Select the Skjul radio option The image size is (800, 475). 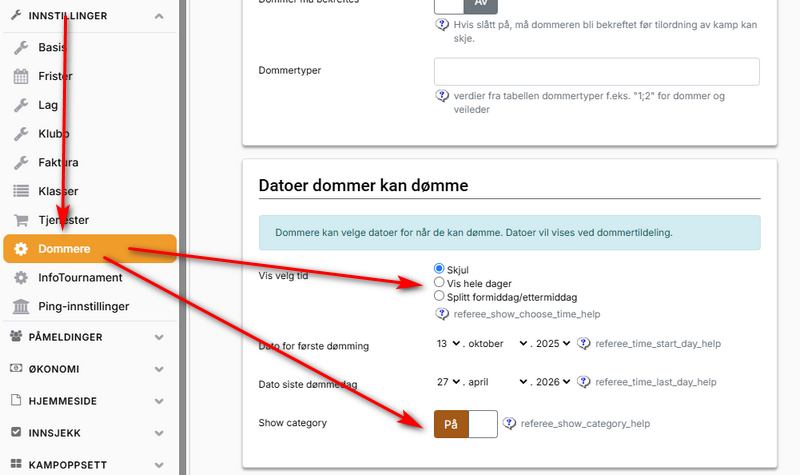point(439,268)
